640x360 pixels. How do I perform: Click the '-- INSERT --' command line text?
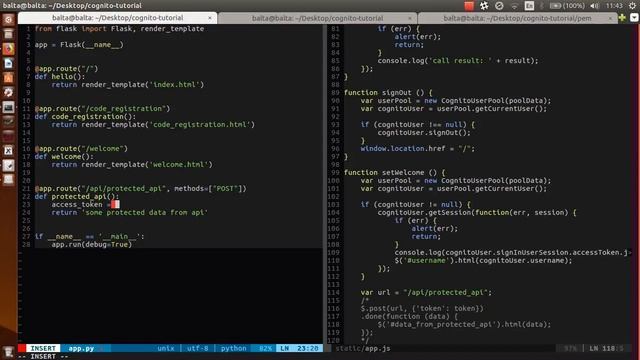[43, 356]
